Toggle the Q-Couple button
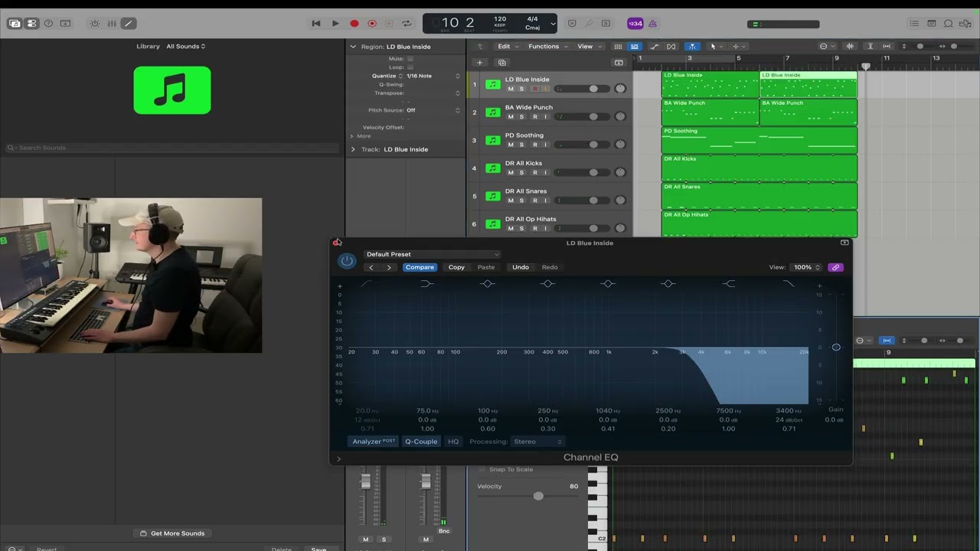Image resolution: width=980 pixels, height=551 pixels. tap(421, 442)
